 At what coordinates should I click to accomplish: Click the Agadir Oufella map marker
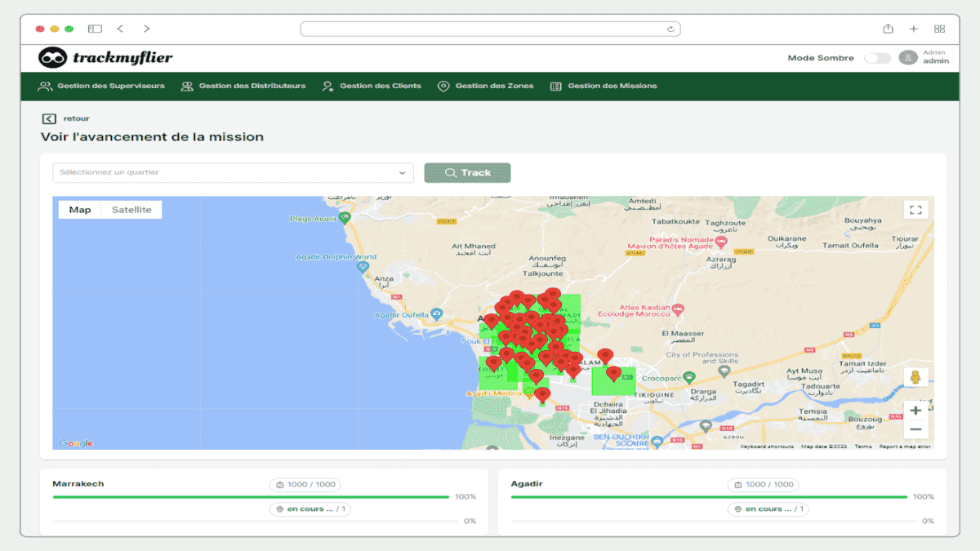click(x=437, y=314)
